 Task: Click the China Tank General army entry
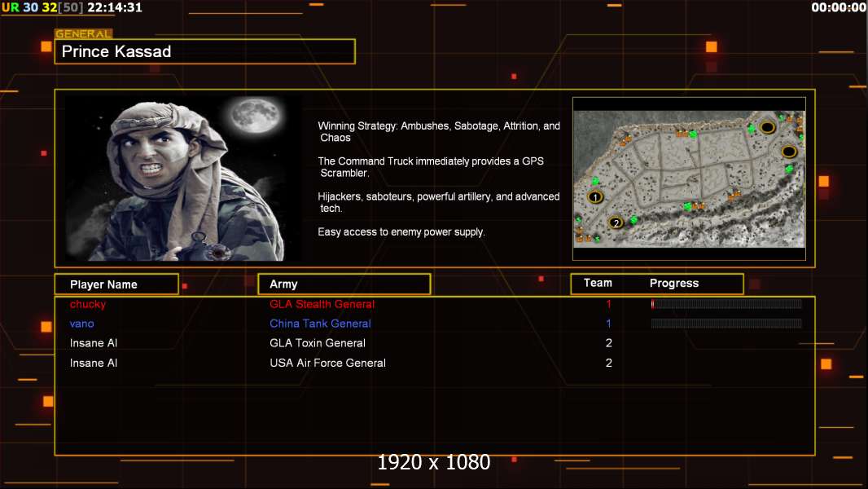click(321, 324)
